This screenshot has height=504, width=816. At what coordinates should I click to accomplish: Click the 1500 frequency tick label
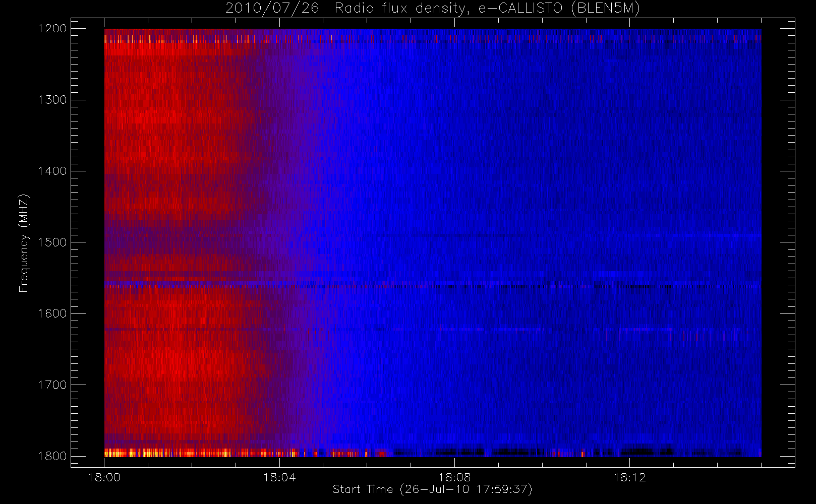tap(52, 242)
